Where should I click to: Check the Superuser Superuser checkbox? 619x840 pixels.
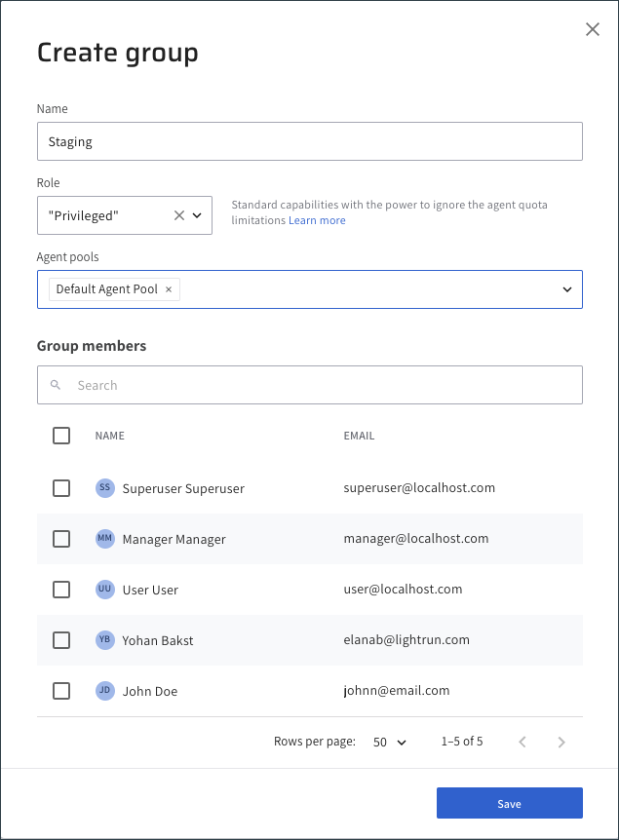pyautogui.click(x=61, y=488)
